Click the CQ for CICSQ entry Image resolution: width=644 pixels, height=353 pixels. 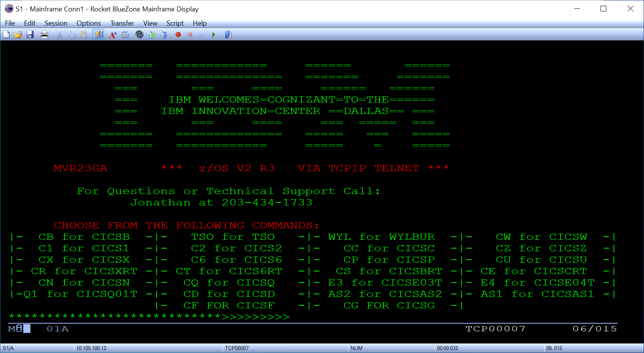click(229, 283)
